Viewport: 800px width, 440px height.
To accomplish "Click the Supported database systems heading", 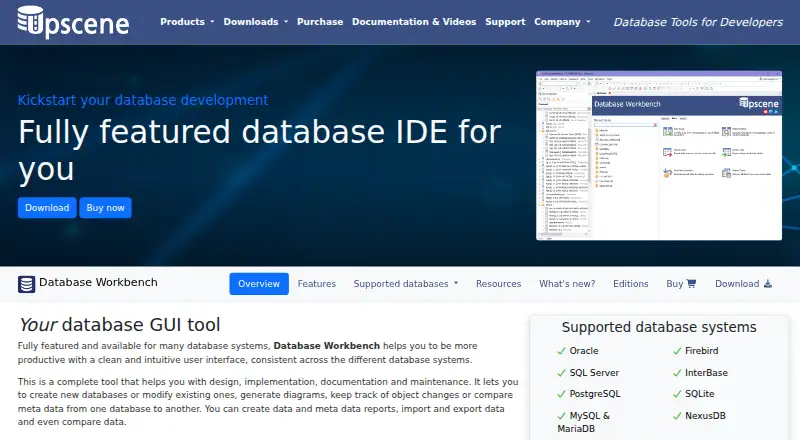I will click(x=659, y=327).
